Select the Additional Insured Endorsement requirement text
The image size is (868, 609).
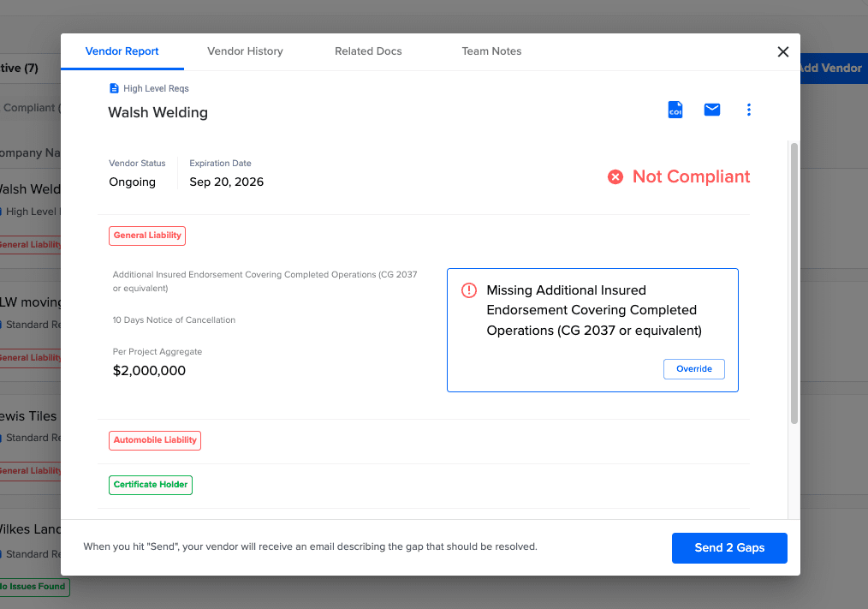tap(265, 282)
